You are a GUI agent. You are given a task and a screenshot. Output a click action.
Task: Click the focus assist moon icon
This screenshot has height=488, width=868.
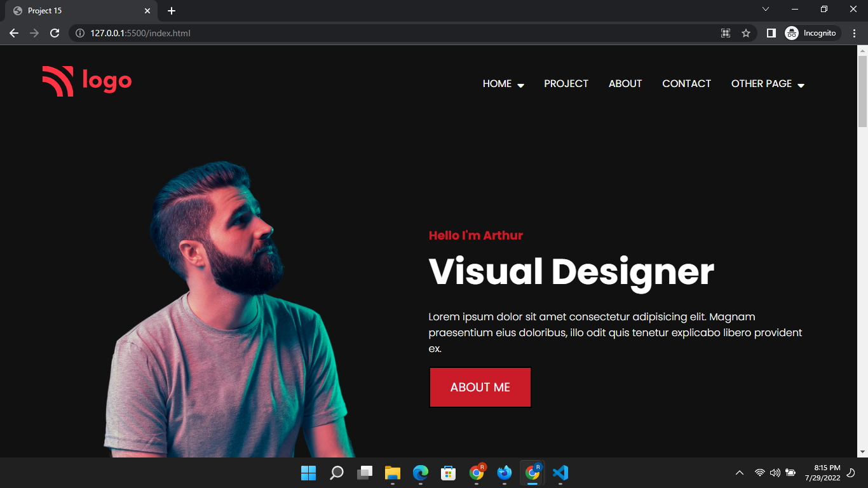pyautogui.click(x=851, y=473)
